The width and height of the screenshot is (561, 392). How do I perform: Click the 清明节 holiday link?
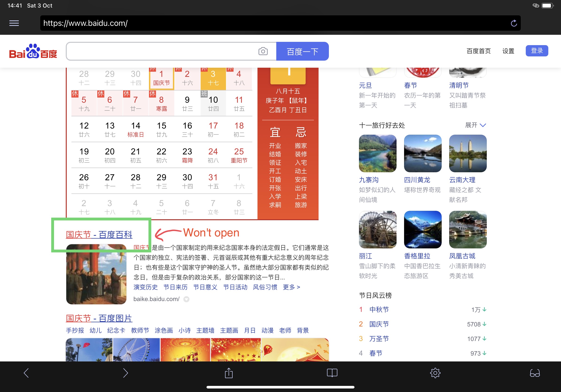coord(459,85)
